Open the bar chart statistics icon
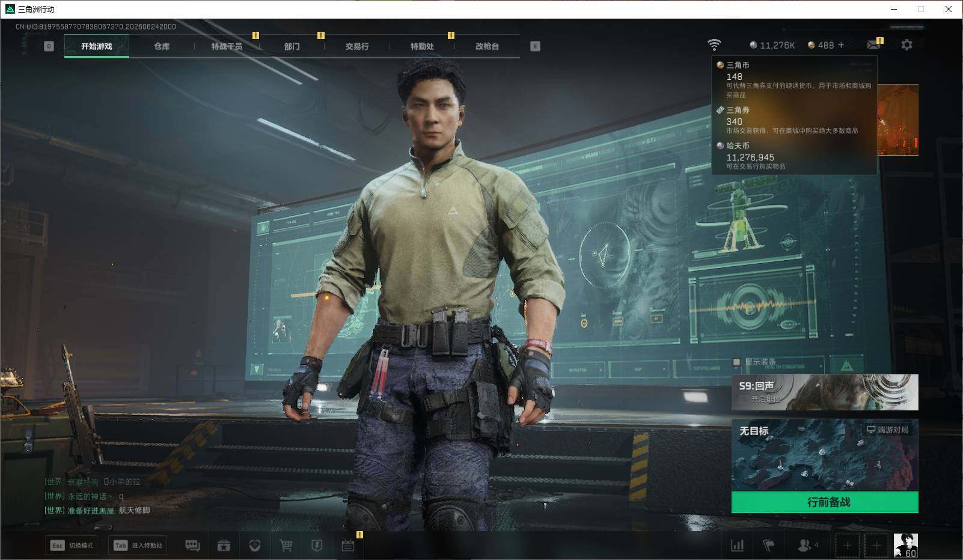This screenshot has height=560, width=963. pos(737,546)
